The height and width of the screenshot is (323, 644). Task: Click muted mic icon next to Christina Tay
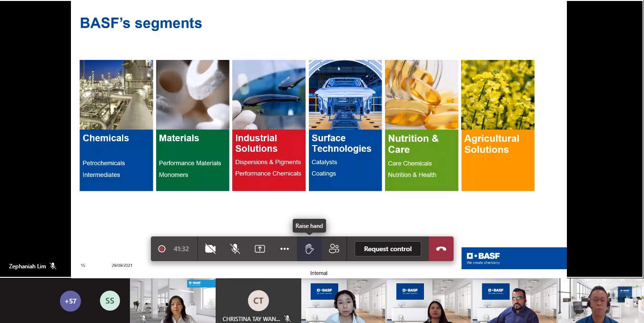(287, 319)
